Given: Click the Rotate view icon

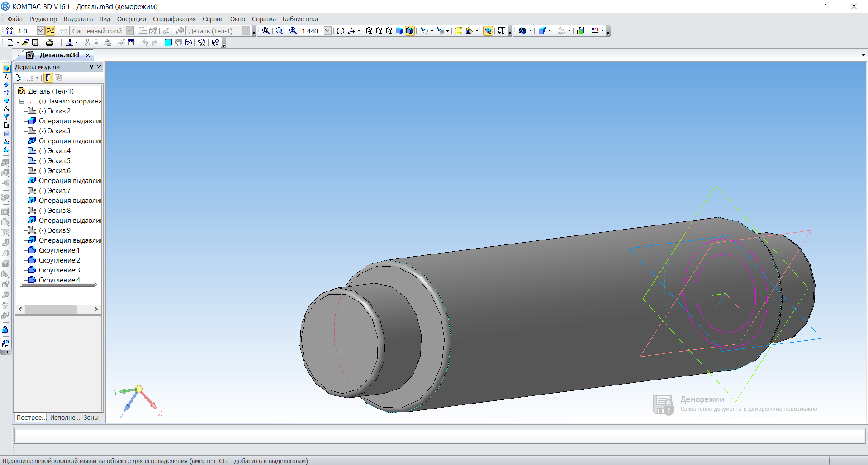Looking at the screenshot, I should pos(341,31).
